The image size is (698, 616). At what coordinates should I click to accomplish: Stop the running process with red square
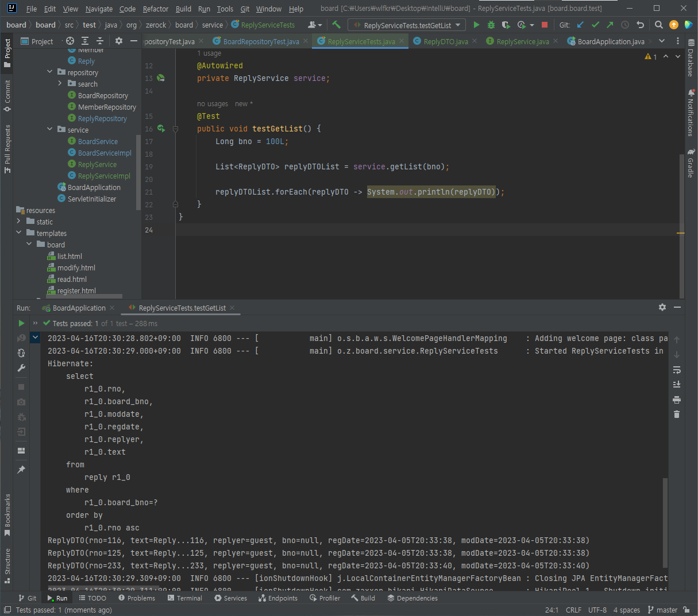pyautogui.click(x=545, y=25)
